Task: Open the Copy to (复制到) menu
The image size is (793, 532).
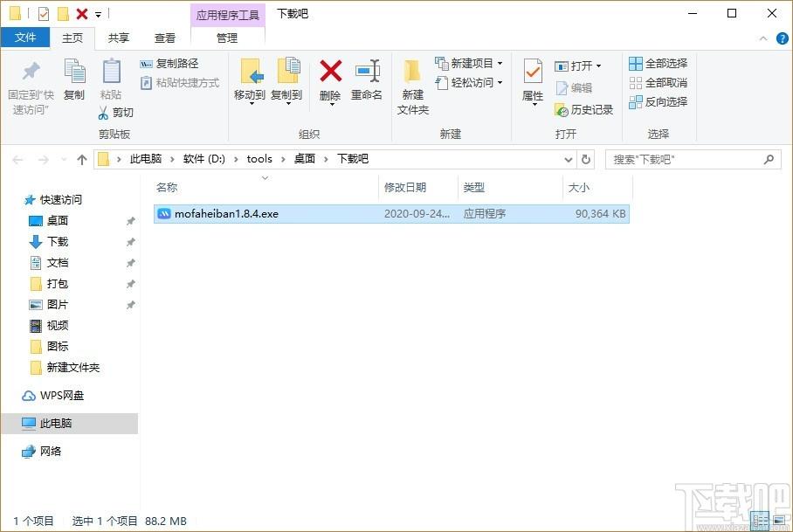Action: [286, 81]
